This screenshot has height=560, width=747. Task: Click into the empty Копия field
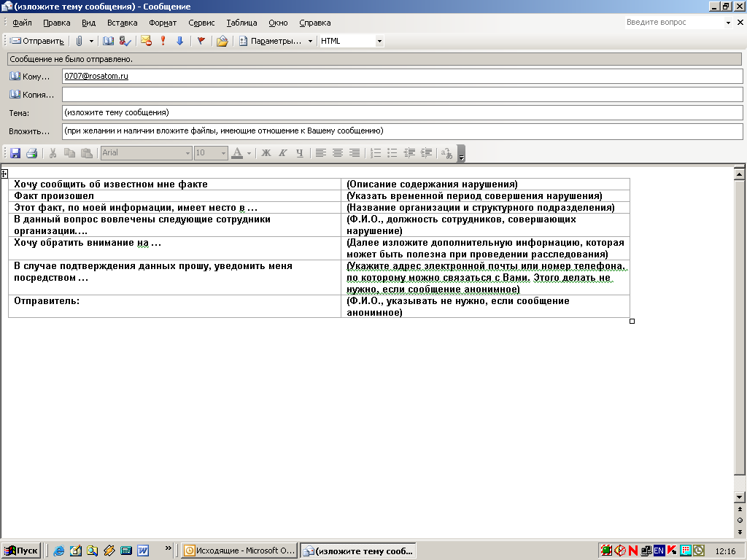(402, 94)
